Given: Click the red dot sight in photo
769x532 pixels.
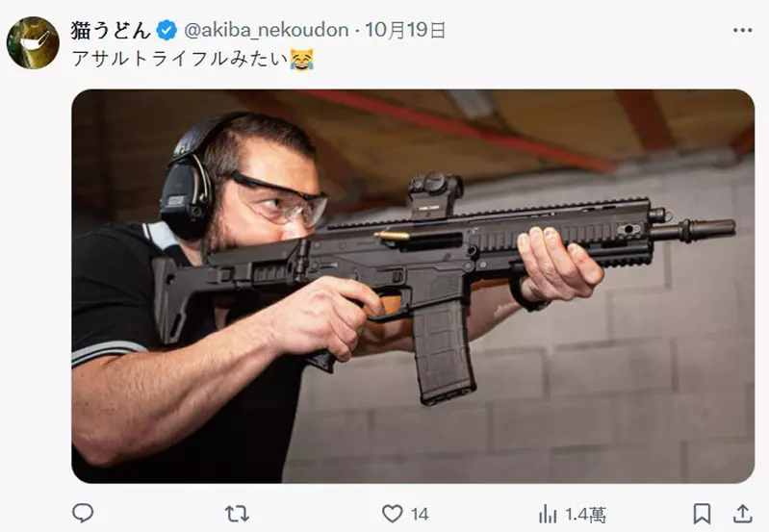Looking at the screenshot, I should pyautogui.click(x=435, y=195).
